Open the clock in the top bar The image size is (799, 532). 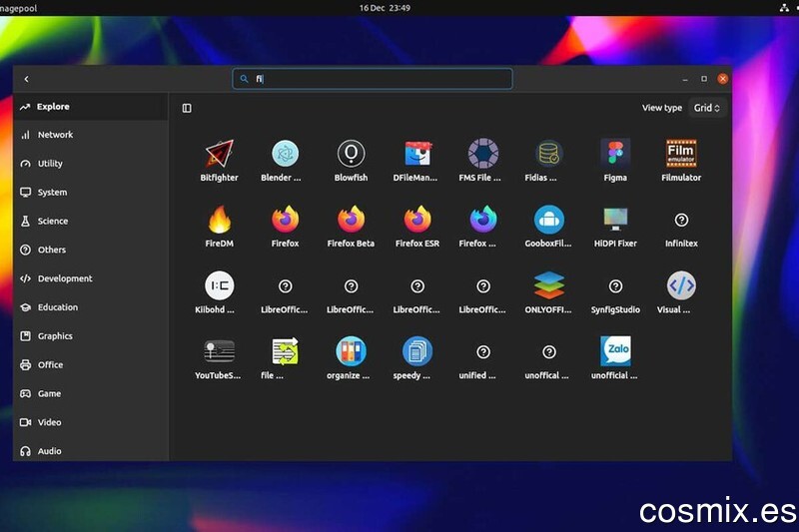(x=385, y=8)
